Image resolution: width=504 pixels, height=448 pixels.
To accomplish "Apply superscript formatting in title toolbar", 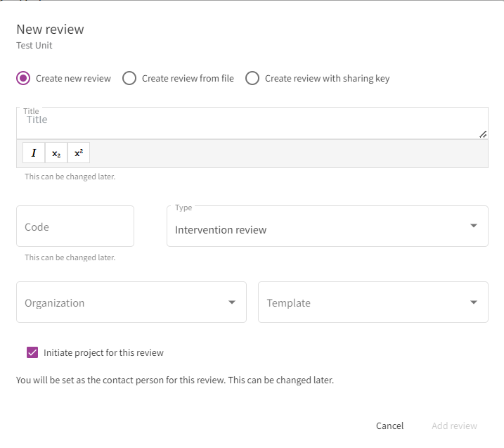I will click(x=79, y=153).
